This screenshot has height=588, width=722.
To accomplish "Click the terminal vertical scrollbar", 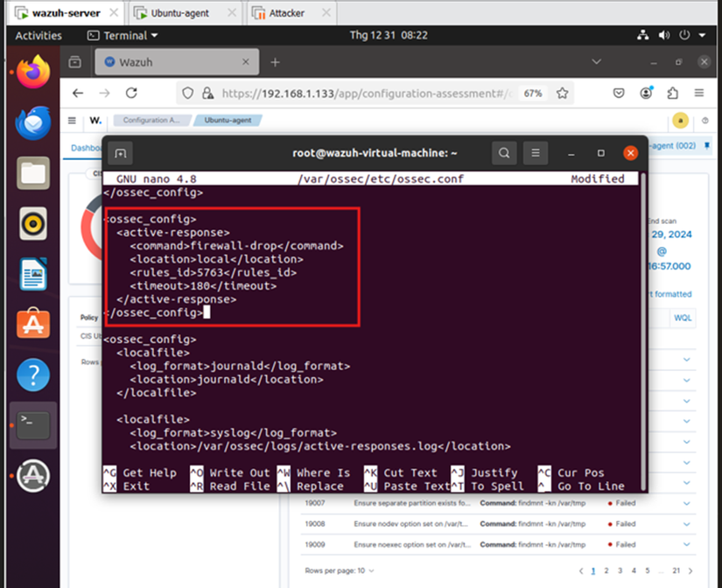I will tap(643, 332).
